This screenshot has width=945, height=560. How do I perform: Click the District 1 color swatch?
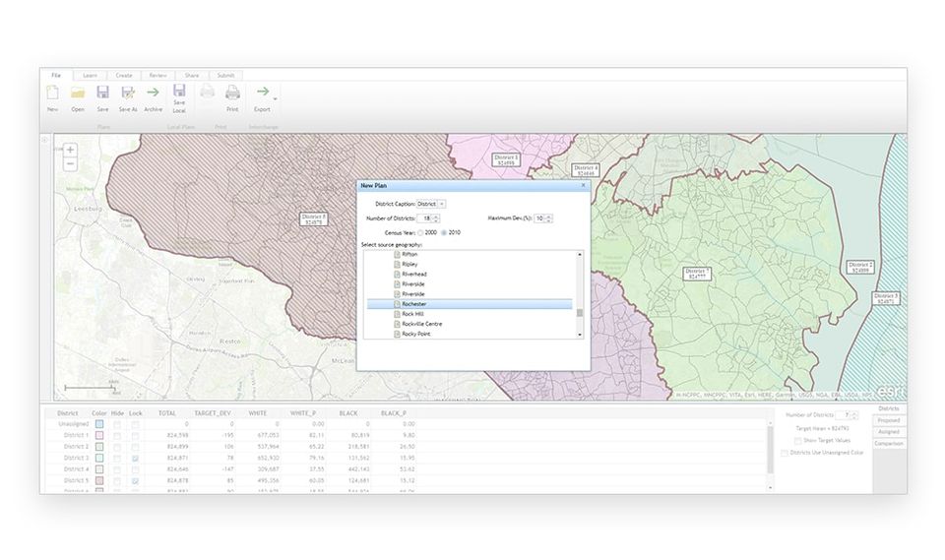[x=98, y=435]
